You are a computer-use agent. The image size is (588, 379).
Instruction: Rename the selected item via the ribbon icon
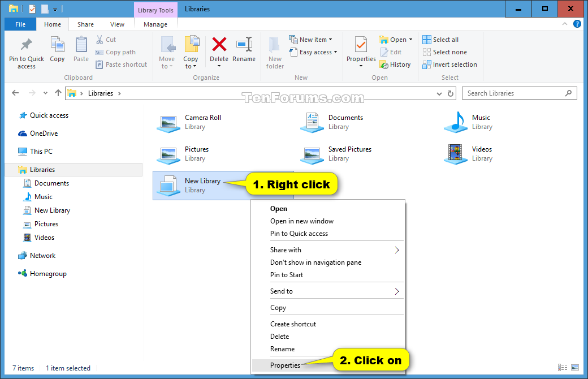pos(244,51)
